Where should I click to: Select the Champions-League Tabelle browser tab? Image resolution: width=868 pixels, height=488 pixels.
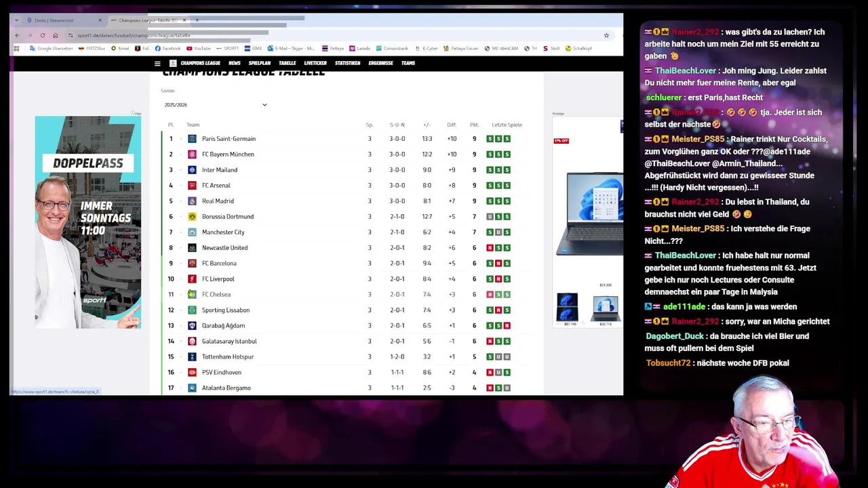pos(148,20)
